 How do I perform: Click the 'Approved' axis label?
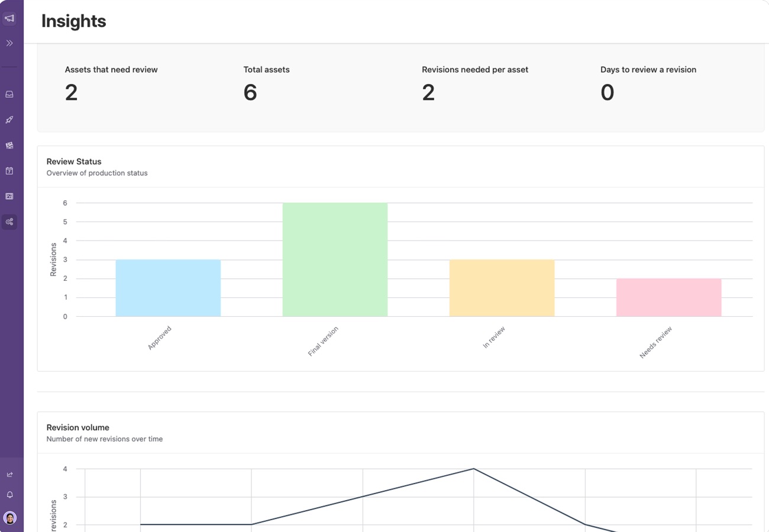[x=160, y=338]
